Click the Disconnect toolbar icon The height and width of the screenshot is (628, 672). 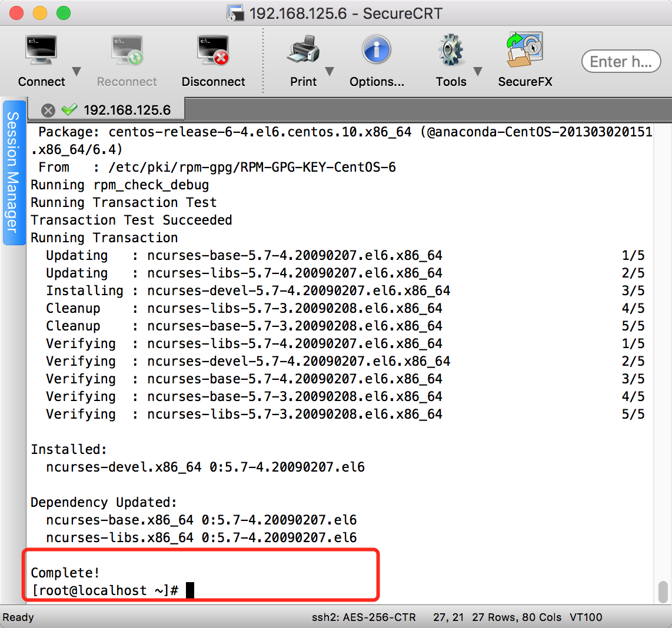coord(213,51)
